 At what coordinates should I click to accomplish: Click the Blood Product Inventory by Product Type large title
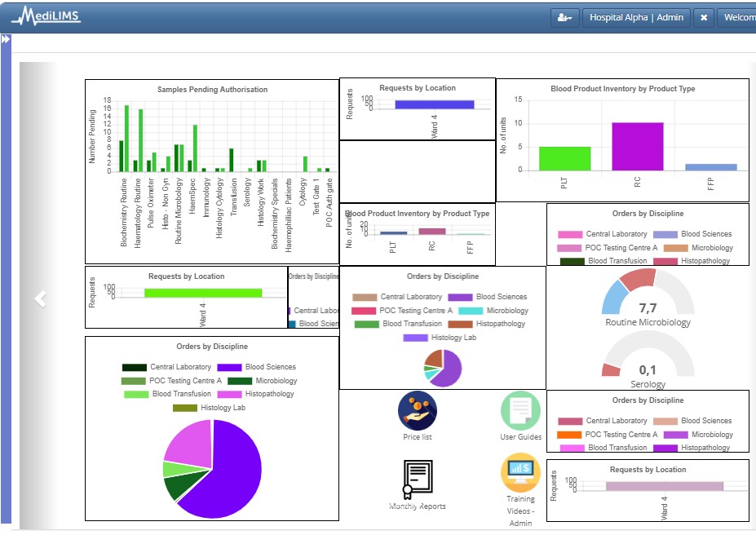tap(623, 89)
